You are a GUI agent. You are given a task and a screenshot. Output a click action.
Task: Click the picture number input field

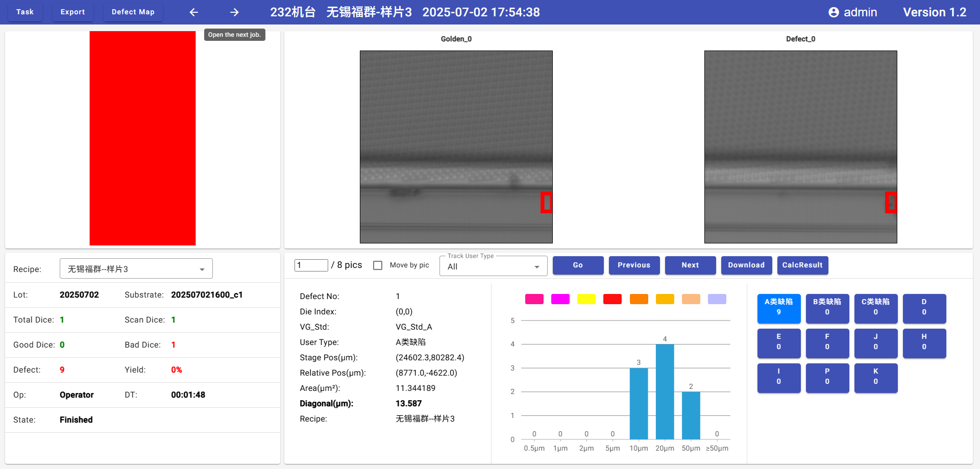pos(311,265)
